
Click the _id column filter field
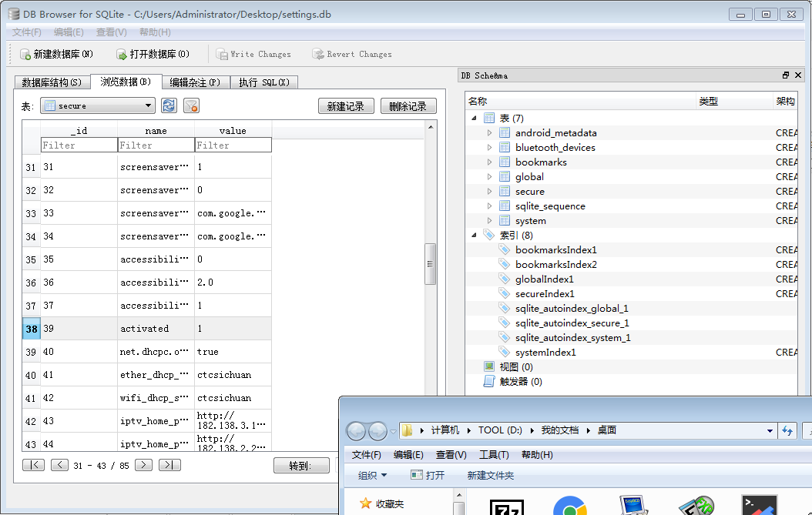(x=79, y=145)
